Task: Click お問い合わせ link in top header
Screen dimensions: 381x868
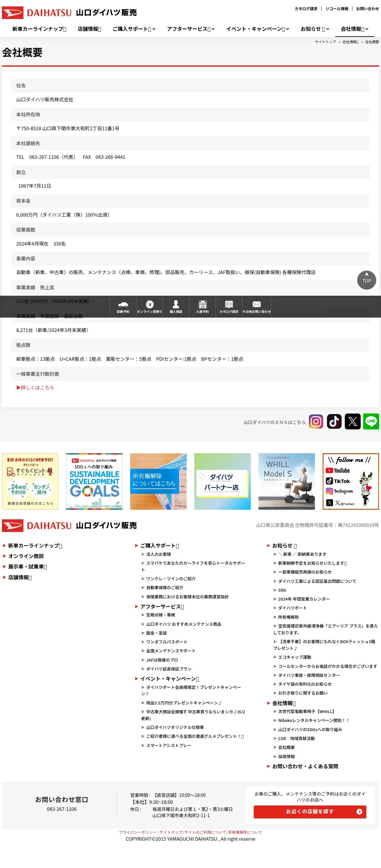Action: click(x=368, y=9)
